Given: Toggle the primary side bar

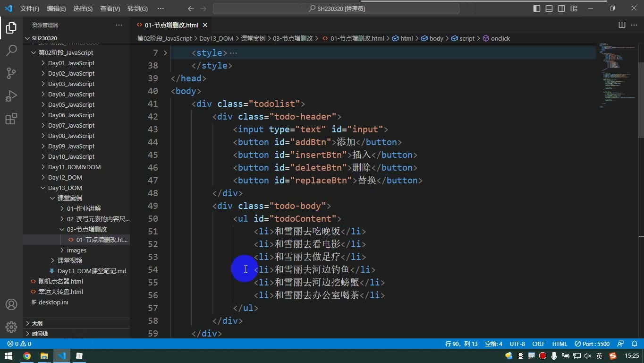Looking at the screenshot, I should click(537, 9).
